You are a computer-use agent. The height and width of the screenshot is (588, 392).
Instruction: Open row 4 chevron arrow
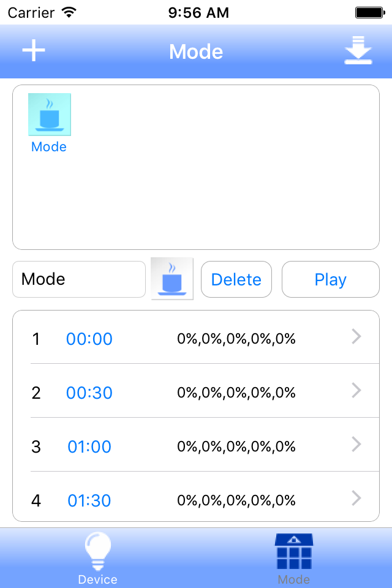pos(356,499)
